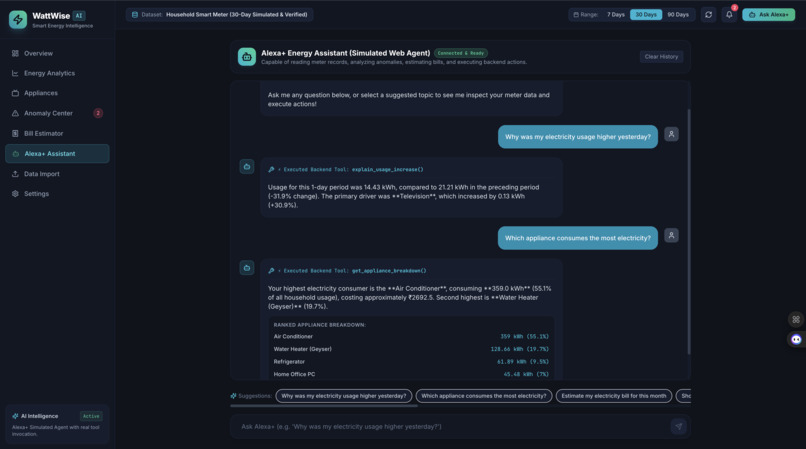Click the '45.48 kWh (7%)' value
Viewport: 806px width, 449px height.
pyautogui.click(x=526, y=374)
